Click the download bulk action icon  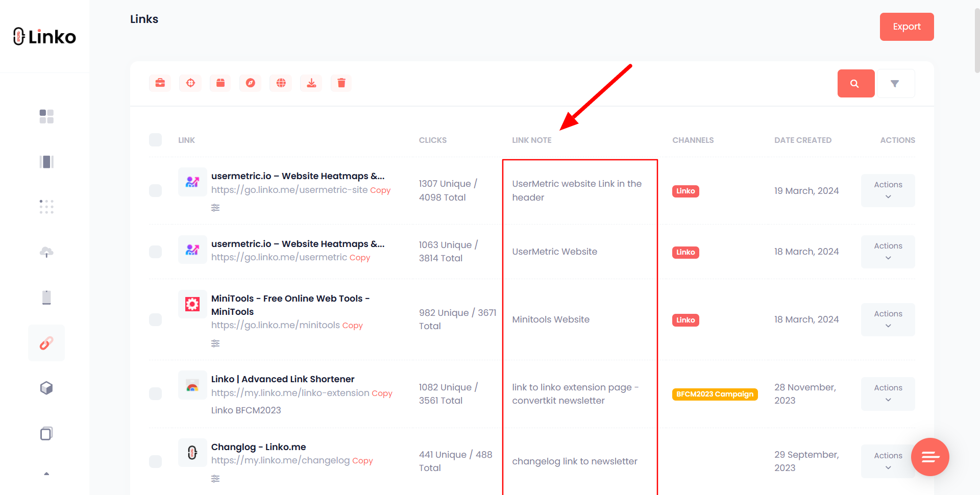click(x=311, y=83)
